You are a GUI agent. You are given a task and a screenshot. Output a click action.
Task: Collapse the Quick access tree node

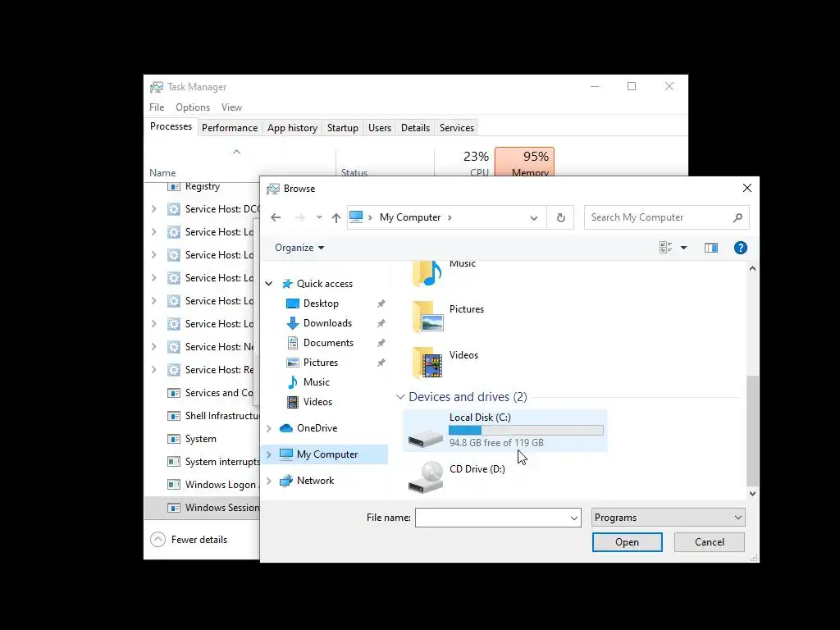pos(269,283)
